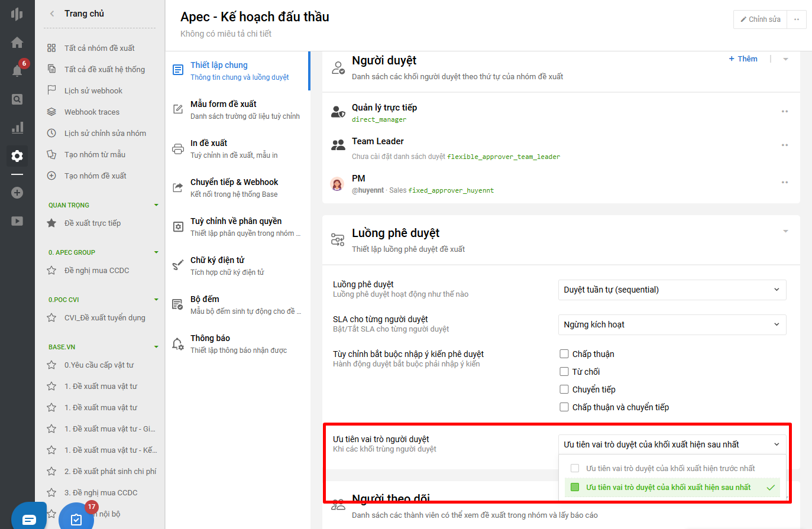Image resolution: width=812 pixels, height=529 pixels.
Task: Open Đề xuất trực tiếp in sidebar
Action: coord(92,223)
